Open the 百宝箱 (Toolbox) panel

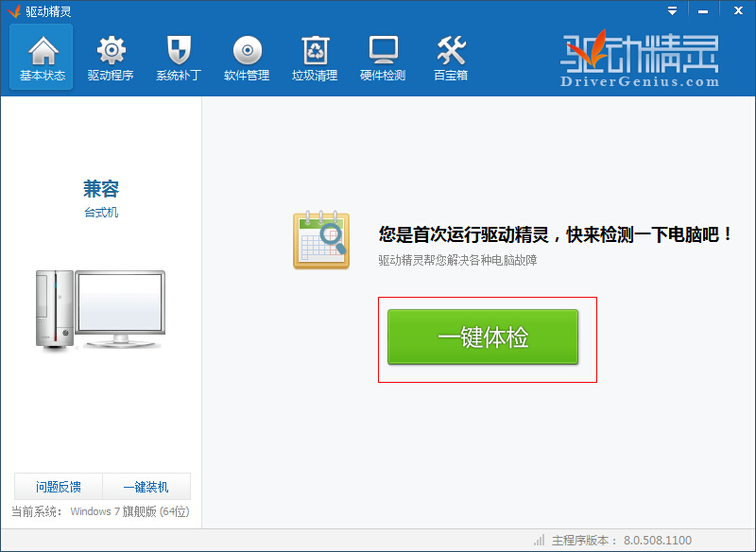click(450, 57)
